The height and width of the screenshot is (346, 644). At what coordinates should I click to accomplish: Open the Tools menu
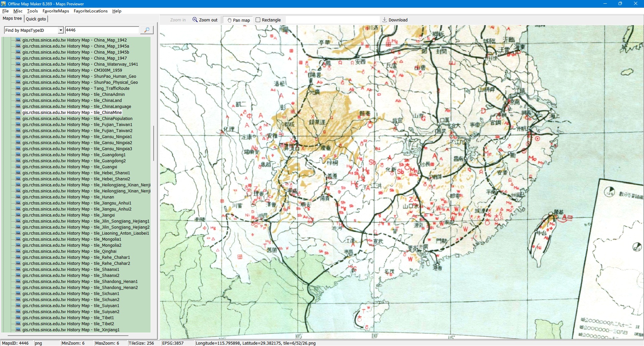click(33, 11)
